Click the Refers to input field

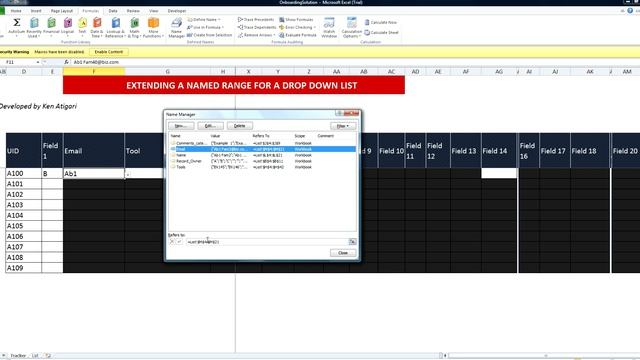coord(267,242)
